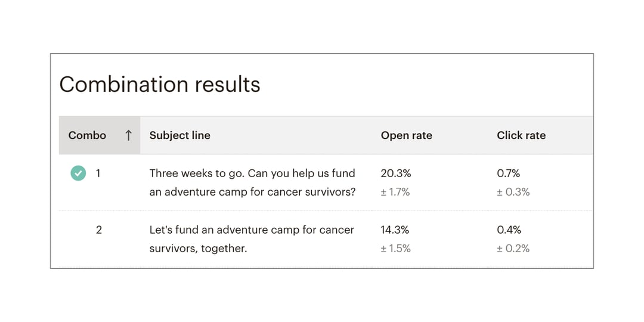The width and height of the screenshot is (644, 322).
Task: Click the Subject line column header
Action: click(x=179, y=135)
